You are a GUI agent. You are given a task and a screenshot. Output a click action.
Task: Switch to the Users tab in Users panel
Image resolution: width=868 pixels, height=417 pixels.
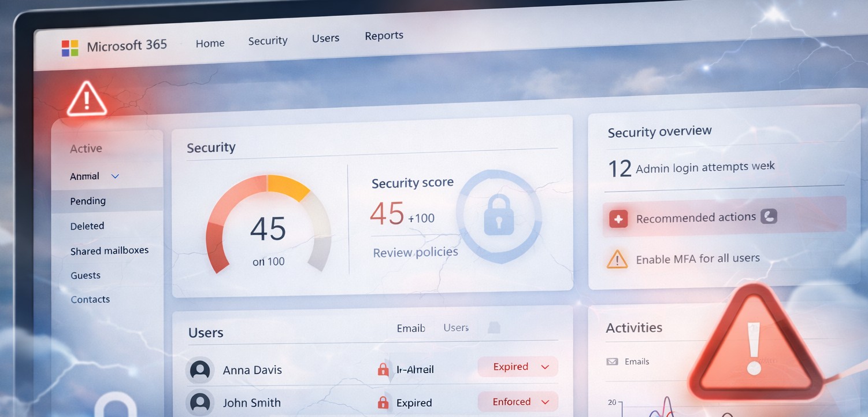tap(456, 327)
